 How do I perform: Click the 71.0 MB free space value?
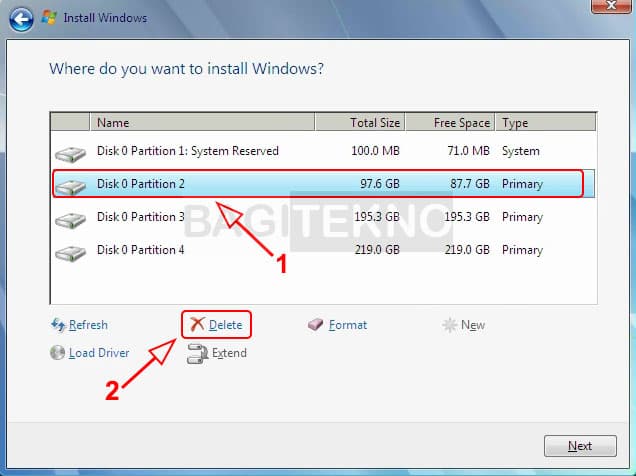pos(468,151)
